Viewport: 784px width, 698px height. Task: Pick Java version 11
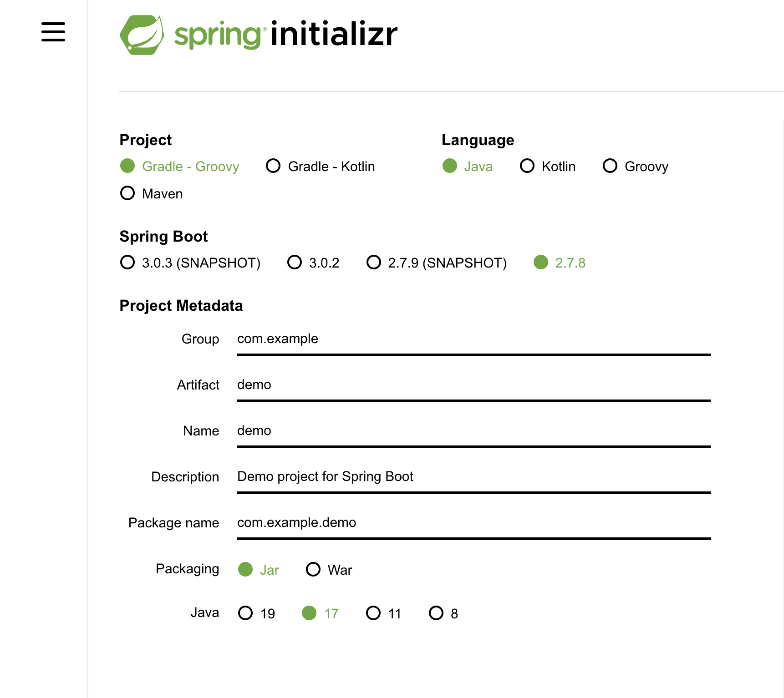(384, 613)
